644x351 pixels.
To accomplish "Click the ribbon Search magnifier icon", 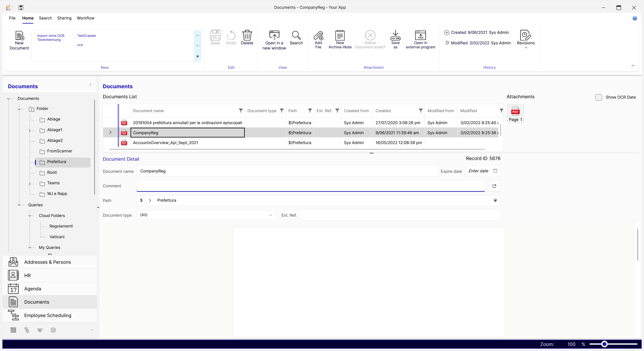I will (296, 35).
